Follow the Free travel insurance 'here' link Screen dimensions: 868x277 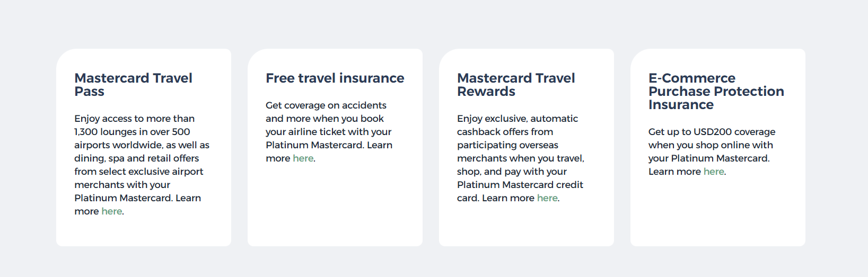[303, 158]
